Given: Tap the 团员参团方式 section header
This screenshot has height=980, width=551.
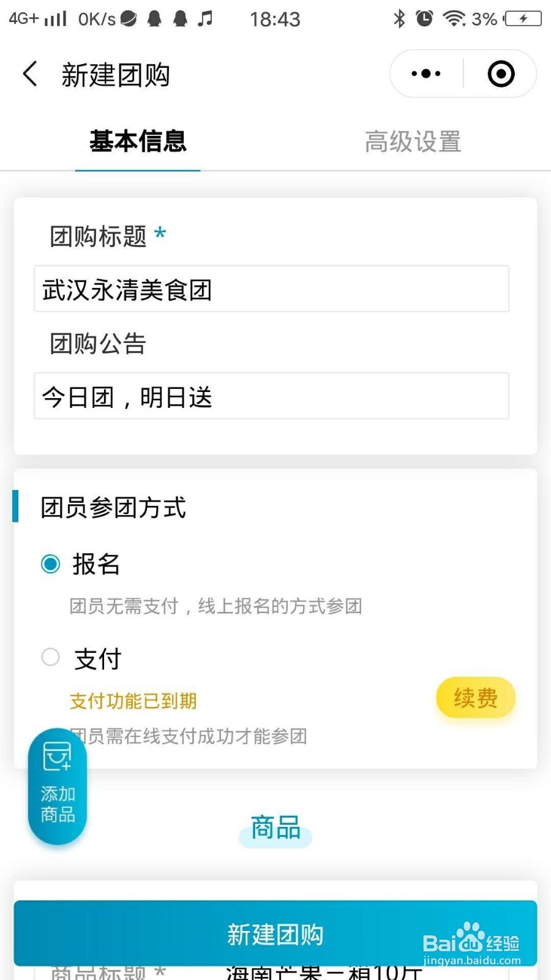Looking at the screenshot, I should coord(113,507).
